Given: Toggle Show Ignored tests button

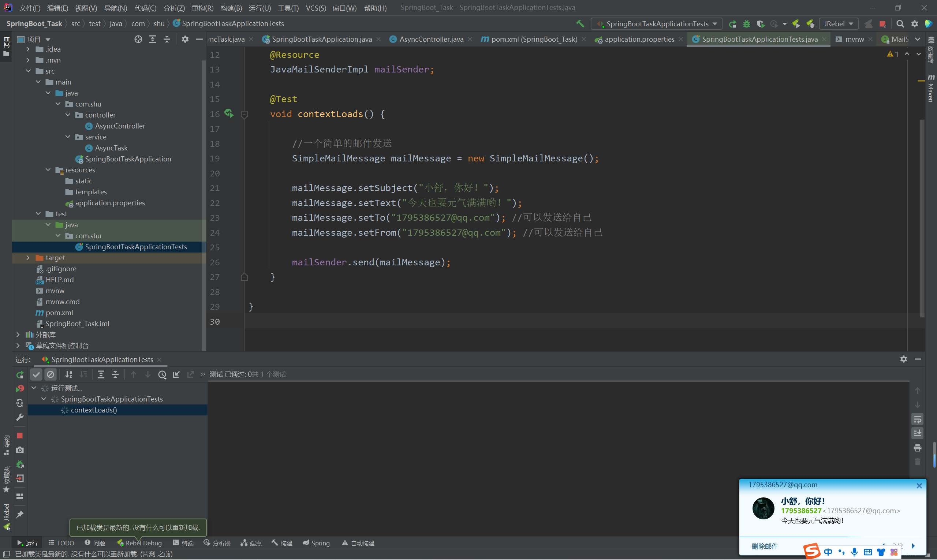Looking at the screenshot, I should tap(51, 374).
